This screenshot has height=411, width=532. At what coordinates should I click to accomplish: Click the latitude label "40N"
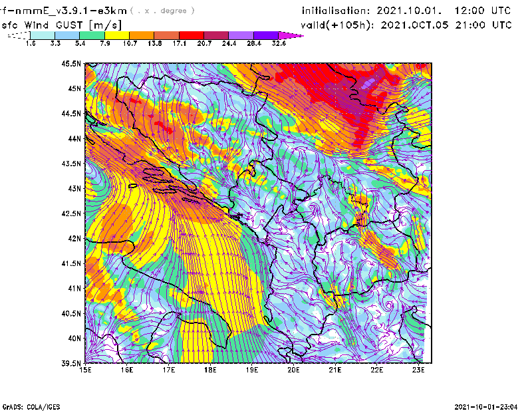(x=74, y=339)
